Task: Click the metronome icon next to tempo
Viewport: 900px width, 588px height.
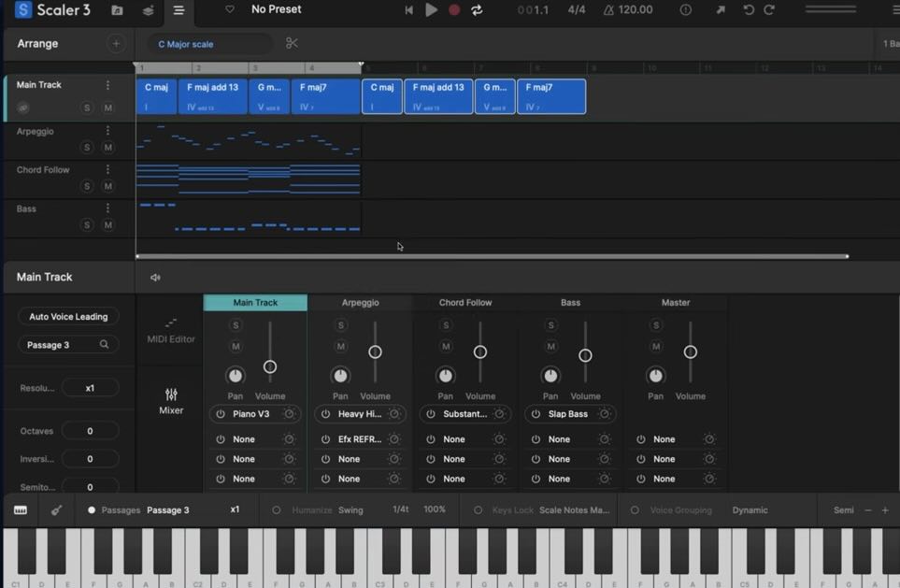Action: coord(608,10)
